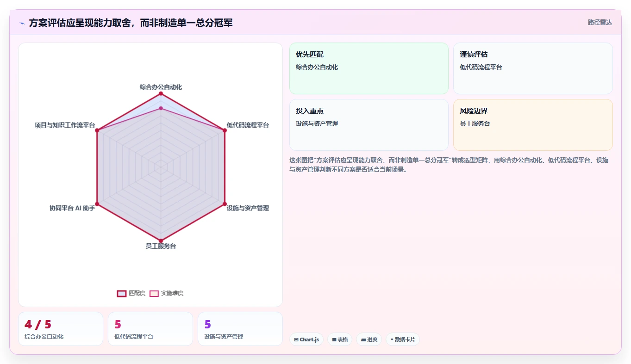This screenshot has width=631, height=364.
Task: Open the 风险边界 card
Action: click(533, 125)
